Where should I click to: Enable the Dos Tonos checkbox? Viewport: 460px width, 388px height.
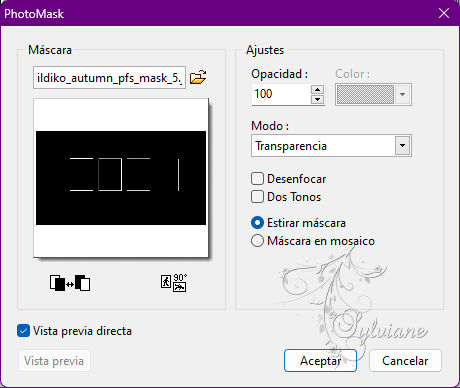[x=257, y=197]
